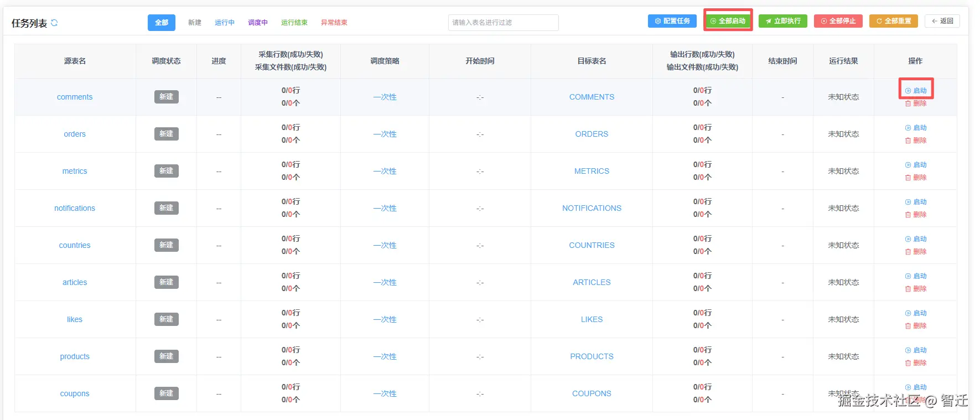Viewport: 980px width, 420px height.
Task: Start the likes task
Action: (x=916, y=313)
